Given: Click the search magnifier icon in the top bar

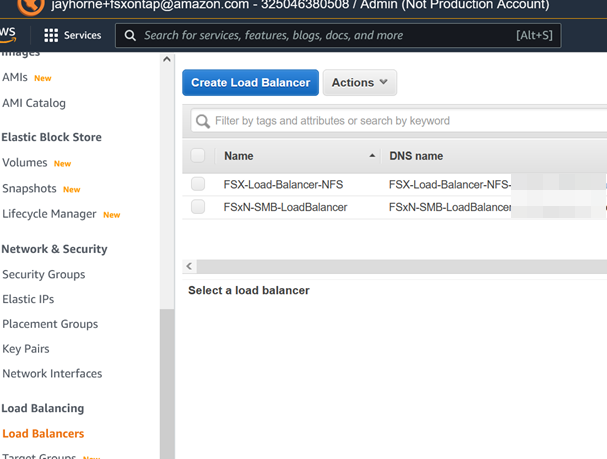Looking at the screenshot, I should (x=130, y=36).
